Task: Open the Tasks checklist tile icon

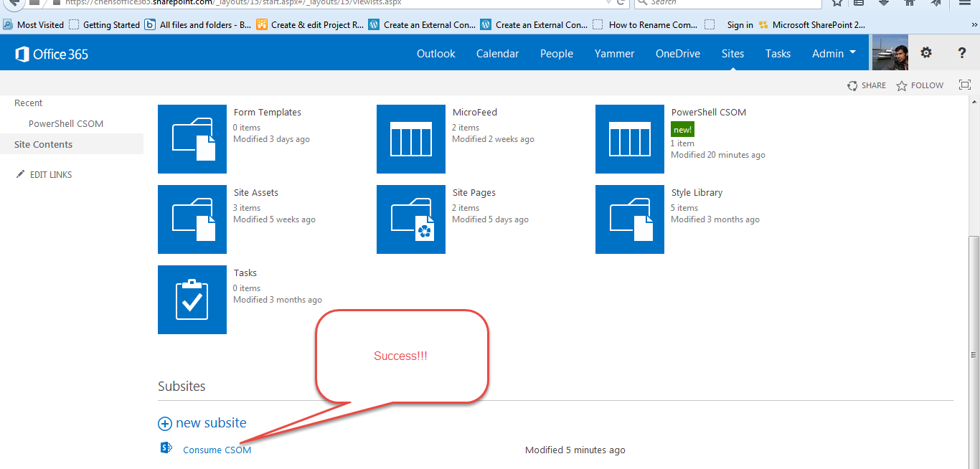Action: (192, 300)
